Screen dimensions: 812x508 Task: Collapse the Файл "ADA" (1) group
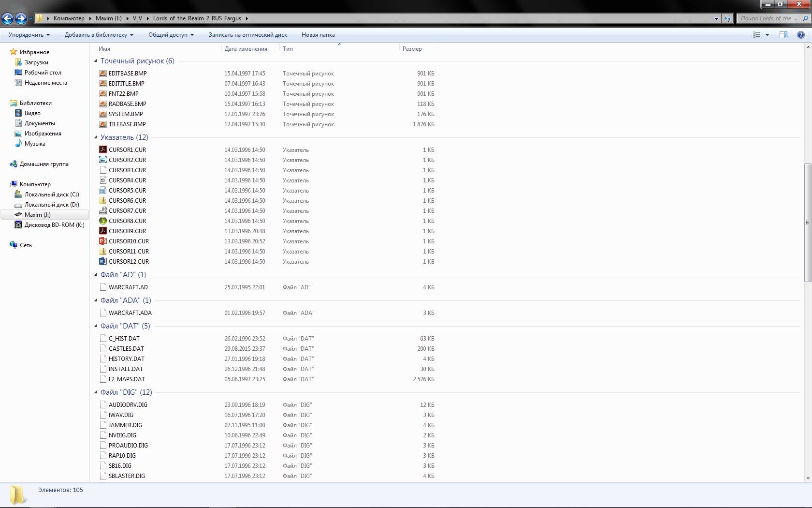click(x=96, y=300)
